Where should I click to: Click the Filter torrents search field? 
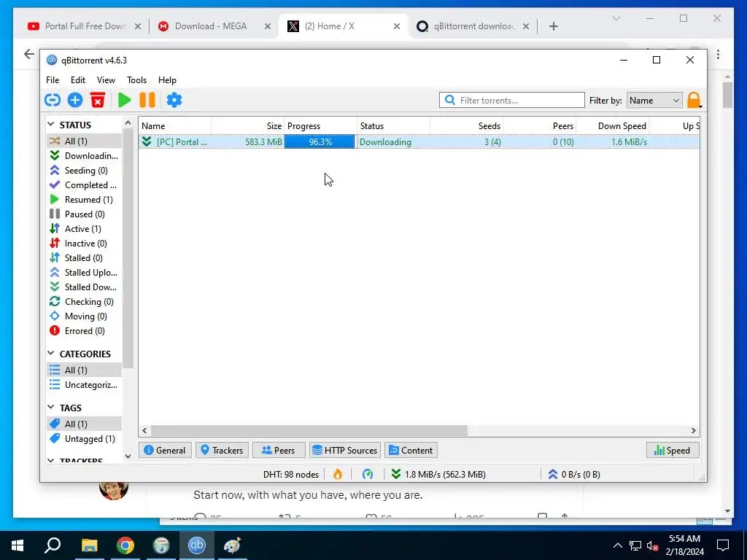click(x=511, y=101)
